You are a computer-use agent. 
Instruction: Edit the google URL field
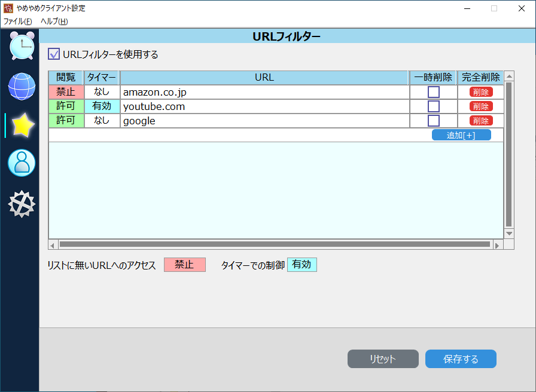coord(264,121)
